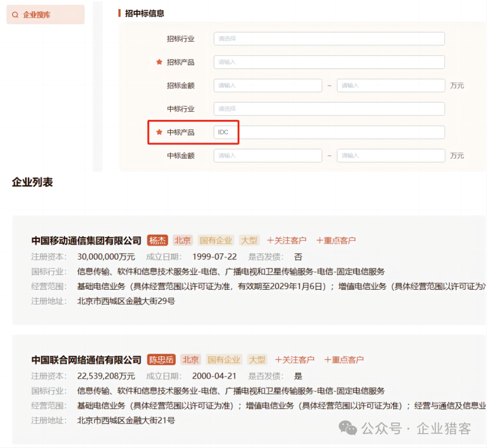
Task: Select address 北京市西城区金融大街29号
Action: pyautogui.click(x=126, y=301)
